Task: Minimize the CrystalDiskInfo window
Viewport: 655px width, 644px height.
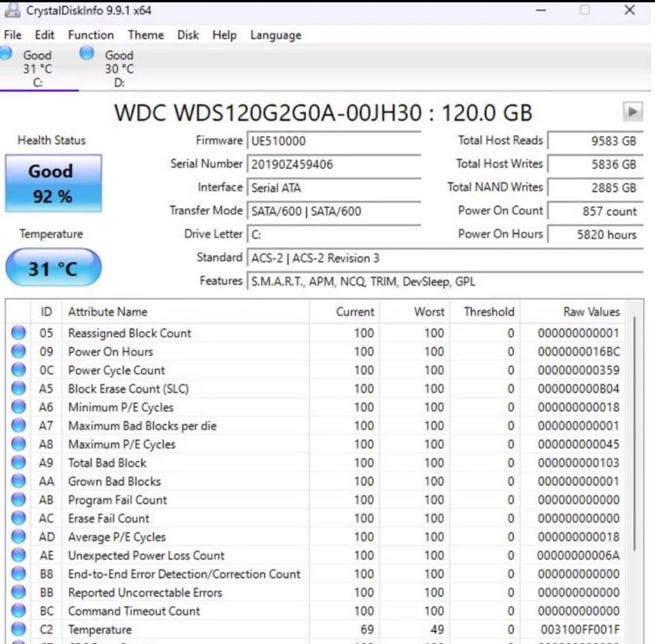Action: tap(541, 10)
